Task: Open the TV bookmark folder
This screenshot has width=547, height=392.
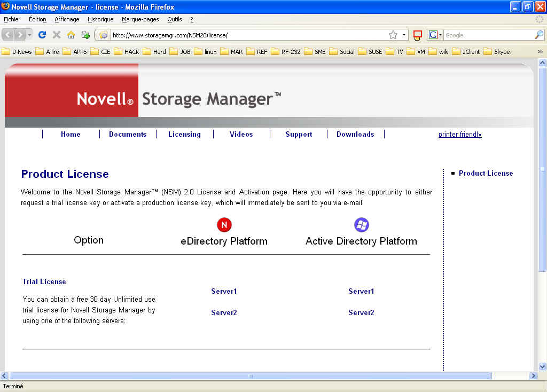Action: [x=395, y=52]
